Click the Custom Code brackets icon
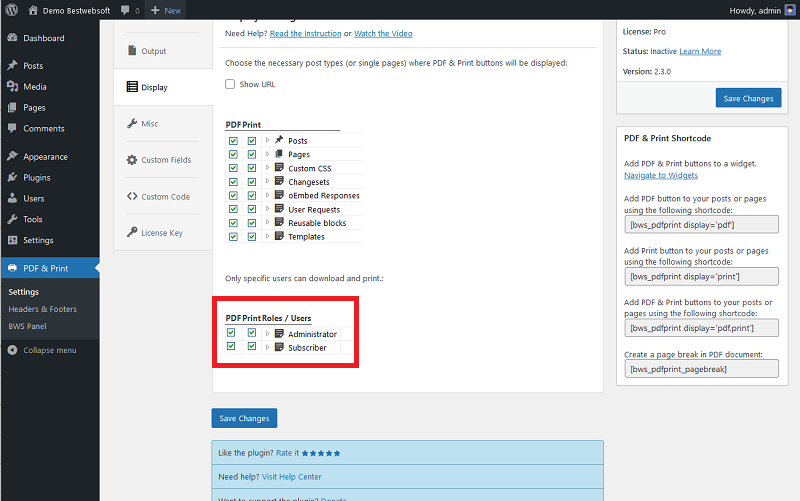The height and width of the screenshot is (501, 800). coord(132,196)
